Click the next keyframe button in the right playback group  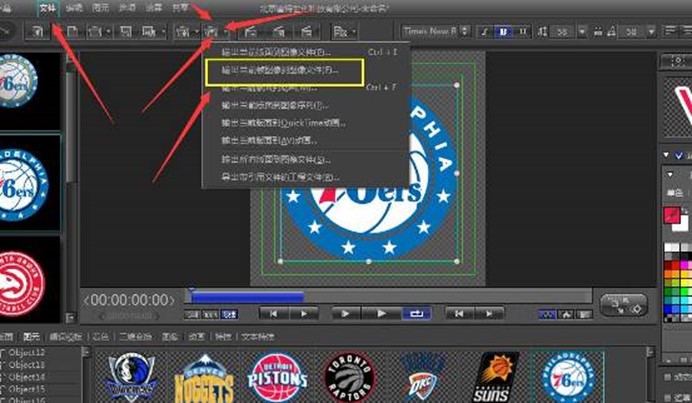489,313
